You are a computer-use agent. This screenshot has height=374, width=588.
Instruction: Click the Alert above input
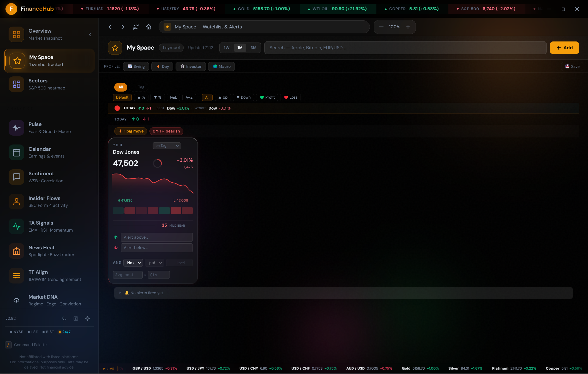pos(157,237)
